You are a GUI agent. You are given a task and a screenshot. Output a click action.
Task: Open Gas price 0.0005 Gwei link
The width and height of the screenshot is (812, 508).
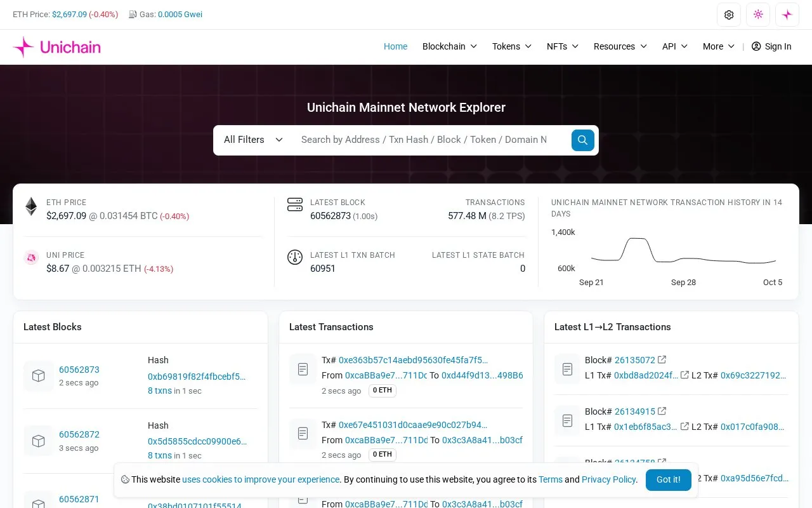(180, 14)
